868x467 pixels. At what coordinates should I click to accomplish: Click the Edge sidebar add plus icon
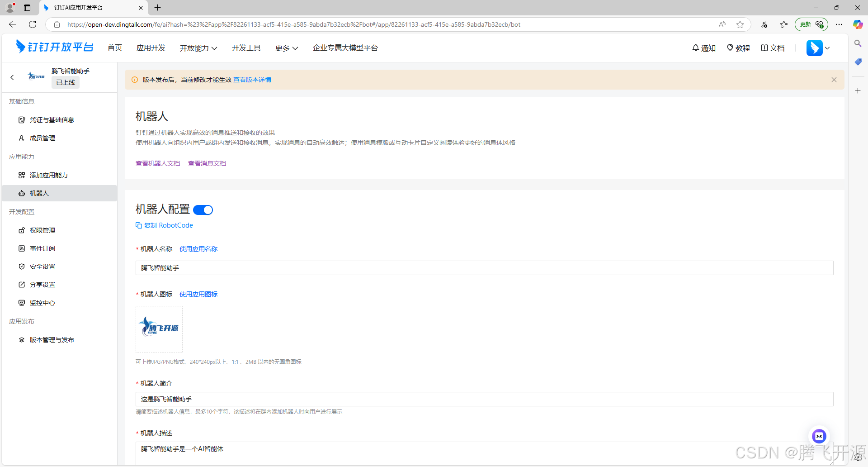pos(858,91)
